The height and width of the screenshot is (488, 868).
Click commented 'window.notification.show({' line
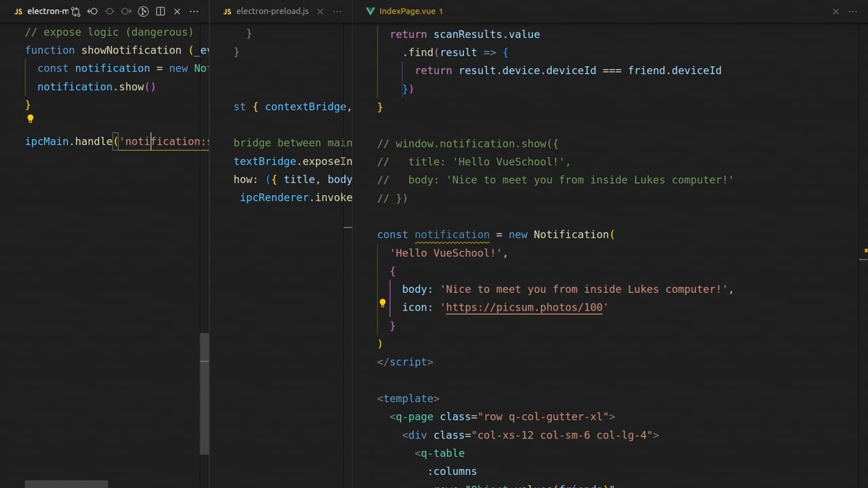point(468,144)
